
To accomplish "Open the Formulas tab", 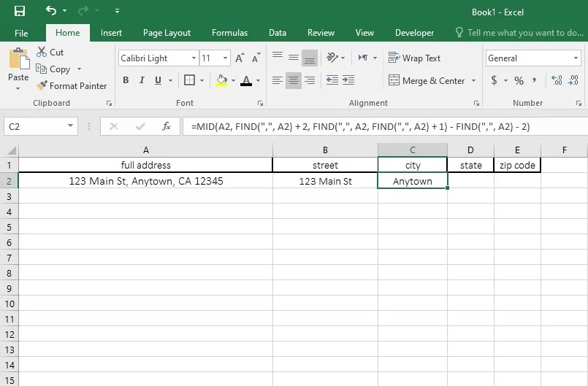I will pyautogui.click(x=229, y=33).
